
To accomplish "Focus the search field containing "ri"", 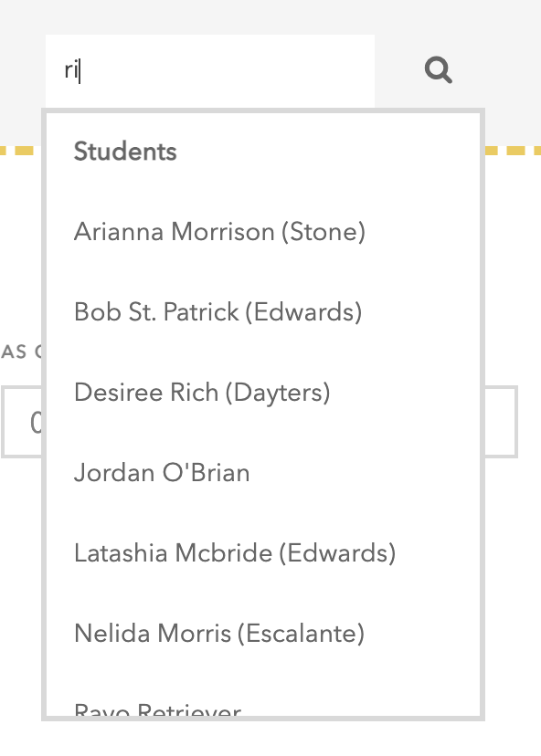I will point(210,71).
